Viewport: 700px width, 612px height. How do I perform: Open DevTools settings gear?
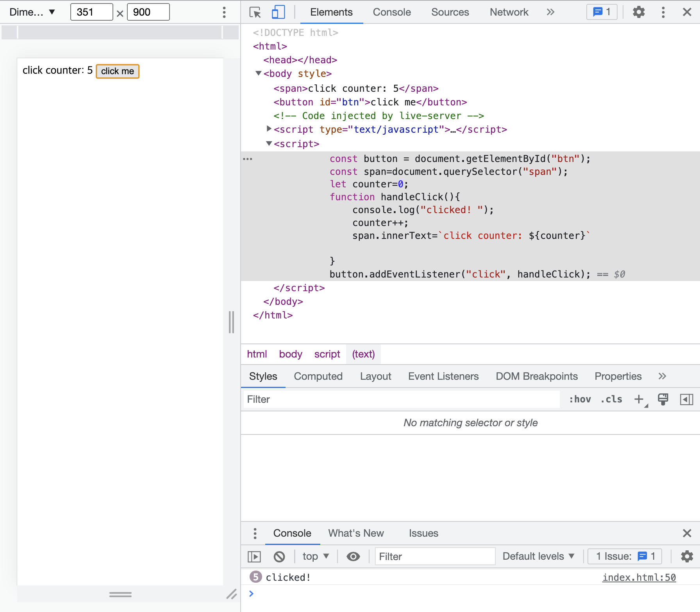tap(639, 12)
